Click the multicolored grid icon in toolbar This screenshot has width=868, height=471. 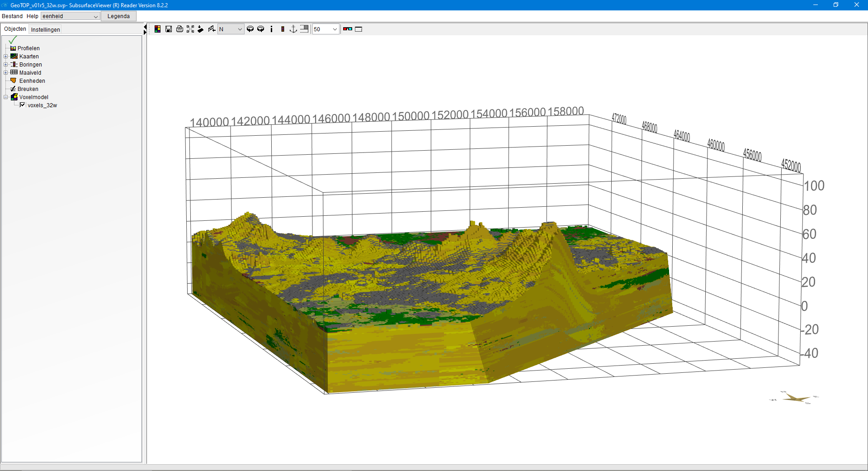(158, 29)
